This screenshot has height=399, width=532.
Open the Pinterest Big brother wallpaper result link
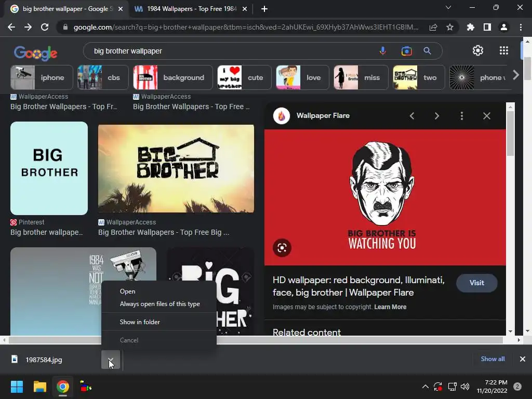coord(46,232)
